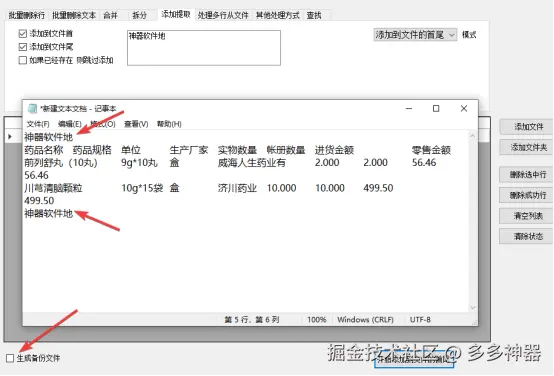Viewport: 554px width, 376px height.
Task: Click the 前列舒丸 (10丸) text in Notepad
Action: tap(61, 163)
